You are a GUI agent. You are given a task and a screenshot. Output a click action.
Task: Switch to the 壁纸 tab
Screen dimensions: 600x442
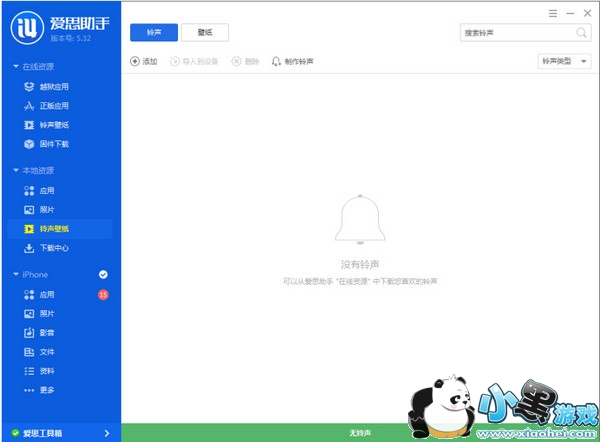click(x=204, y=33)
